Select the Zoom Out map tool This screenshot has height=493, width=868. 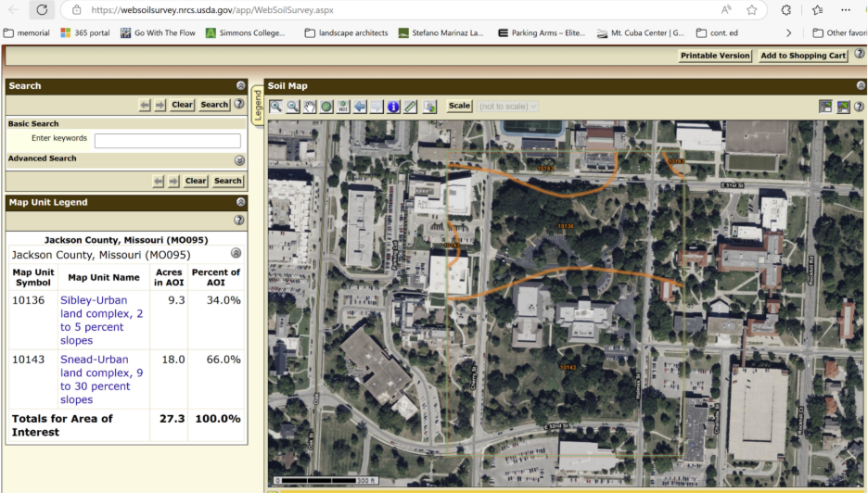[293, 107]
